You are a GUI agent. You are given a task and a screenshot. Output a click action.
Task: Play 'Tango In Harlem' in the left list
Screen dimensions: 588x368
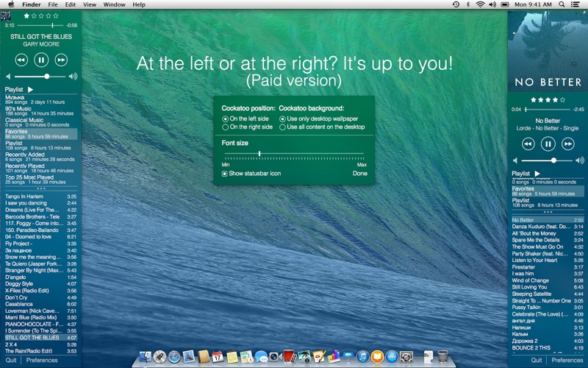click(41, 197)
